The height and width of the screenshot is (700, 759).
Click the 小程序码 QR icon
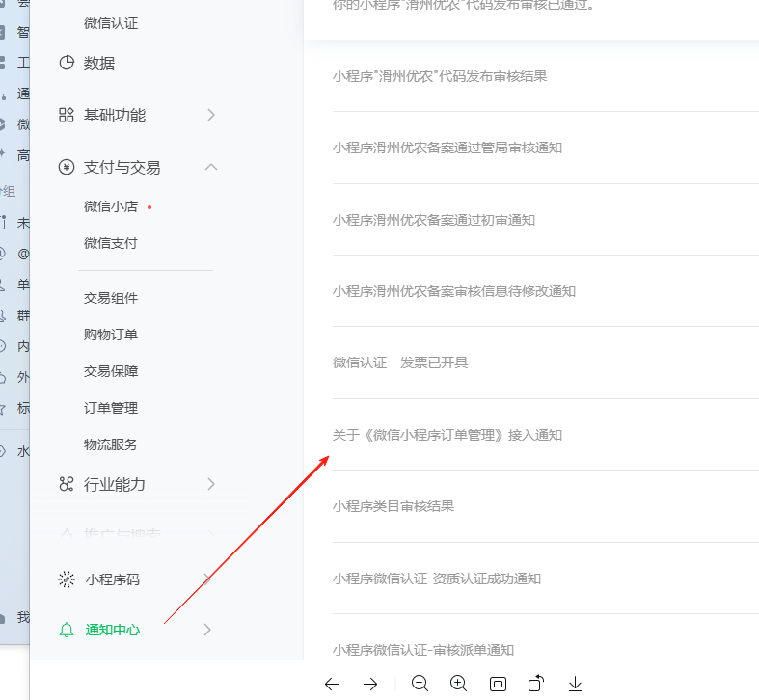click(x=67, y=579)
